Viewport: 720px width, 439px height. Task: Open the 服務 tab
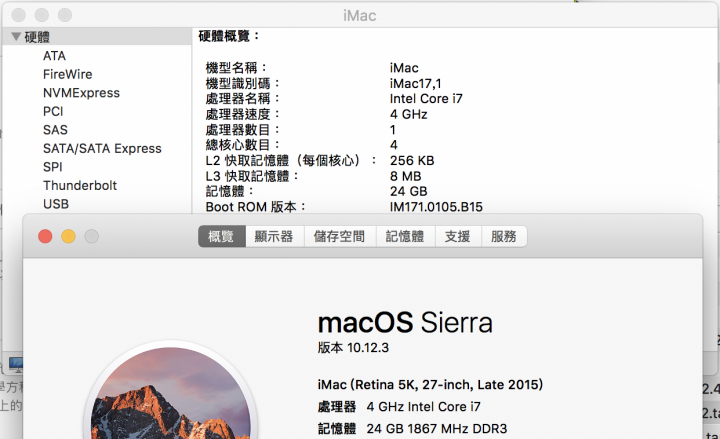pyautogui.click(x=504, y=236)
